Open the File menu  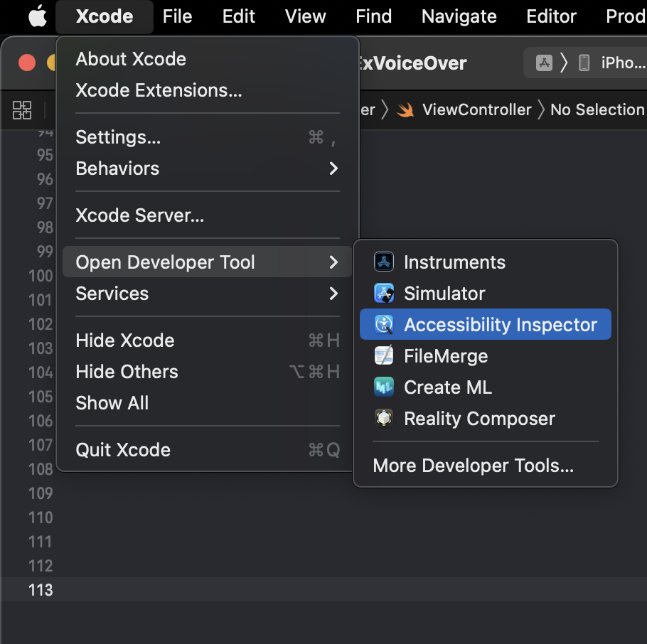[178, 16]
